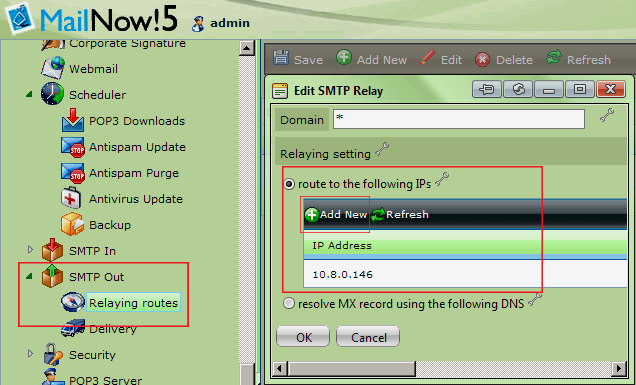636x385 pixels.
Task: Click the SMTP Out box icon
Action: pos(53,276)
